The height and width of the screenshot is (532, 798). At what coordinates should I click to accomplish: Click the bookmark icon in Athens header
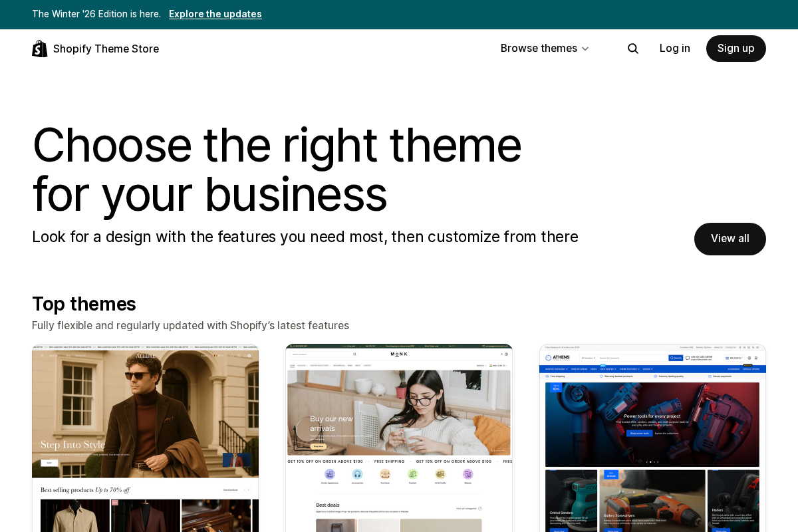755,358
